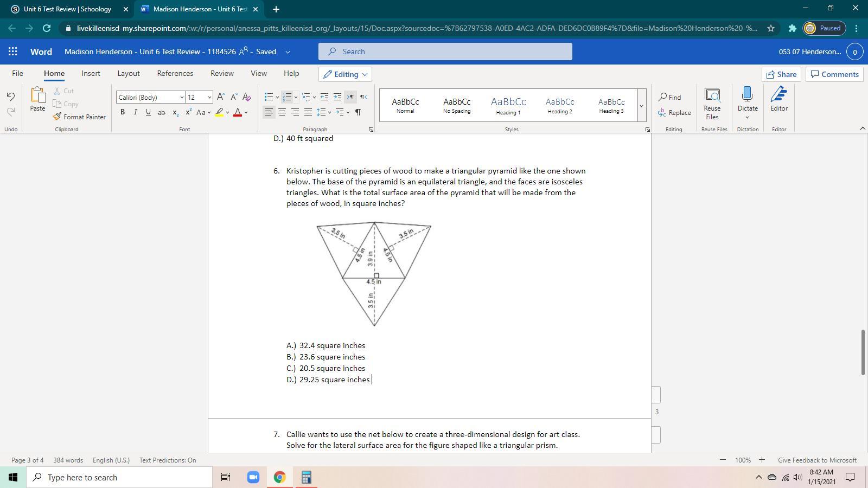Expand numbering list options arrow
This screenshot has height=488, width=868.
296,98
